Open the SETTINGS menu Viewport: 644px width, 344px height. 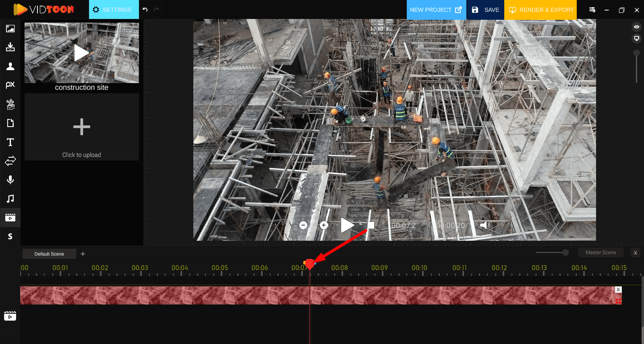click(x=114, y=10)
